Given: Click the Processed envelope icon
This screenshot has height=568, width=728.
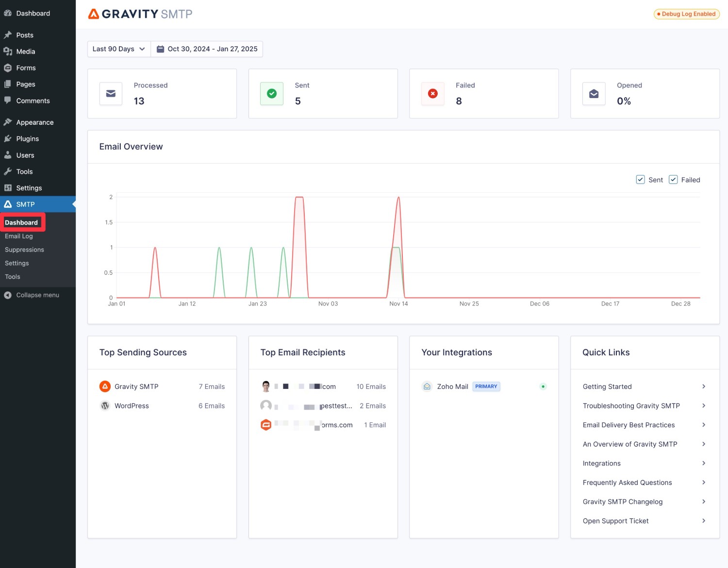Looking at the screenshot, I should [111, 94].
